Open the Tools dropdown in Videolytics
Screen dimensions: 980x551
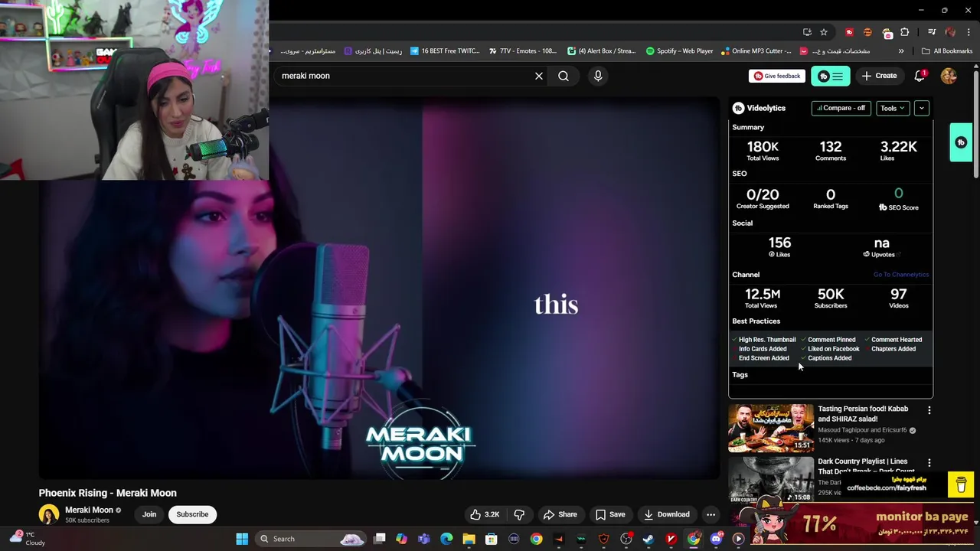[x=892, y=108]
